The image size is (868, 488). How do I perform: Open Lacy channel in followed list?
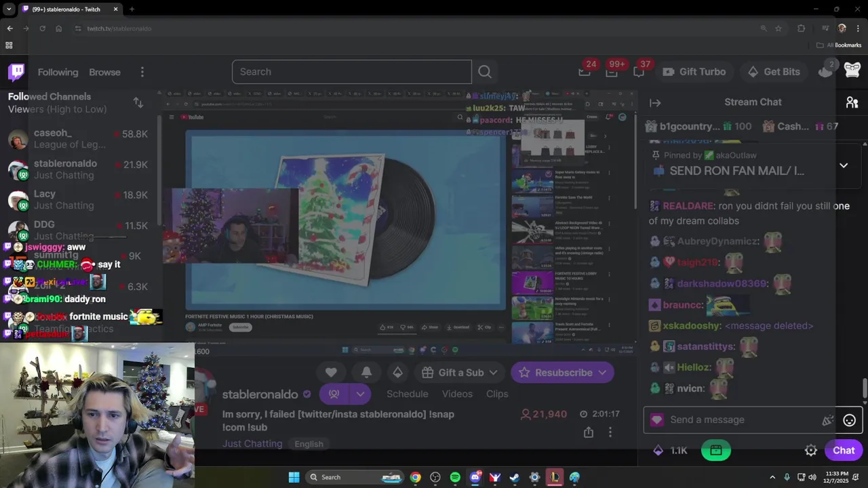pos(78,200)
